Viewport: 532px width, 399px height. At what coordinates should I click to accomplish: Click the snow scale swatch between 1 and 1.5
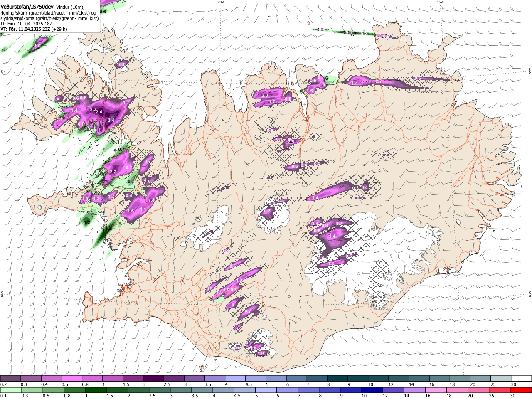click(112, 379)
